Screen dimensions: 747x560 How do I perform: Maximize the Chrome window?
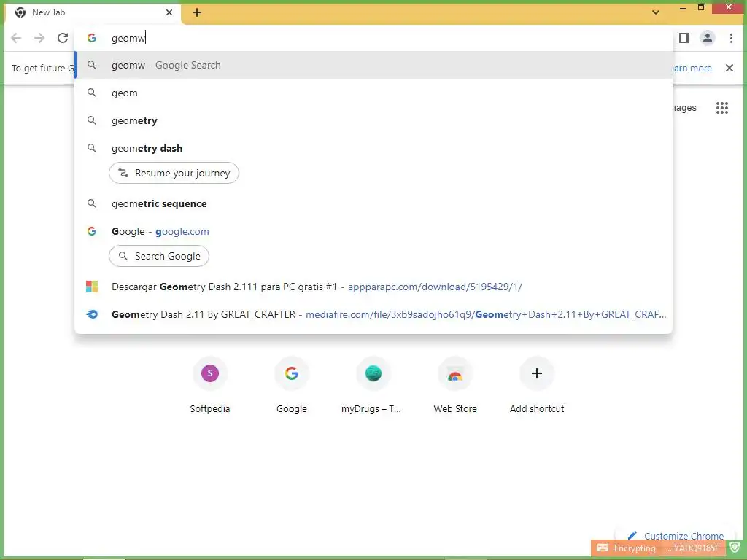click(702, 7)
